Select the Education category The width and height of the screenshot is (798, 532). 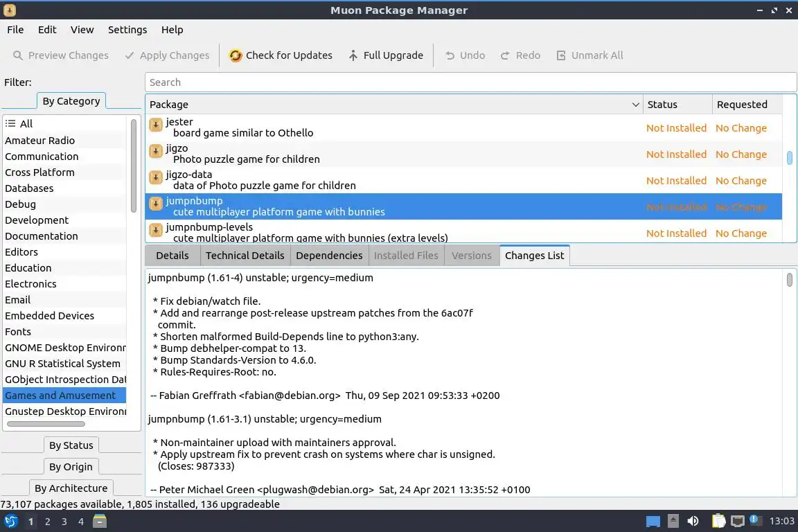coord(64,268)
